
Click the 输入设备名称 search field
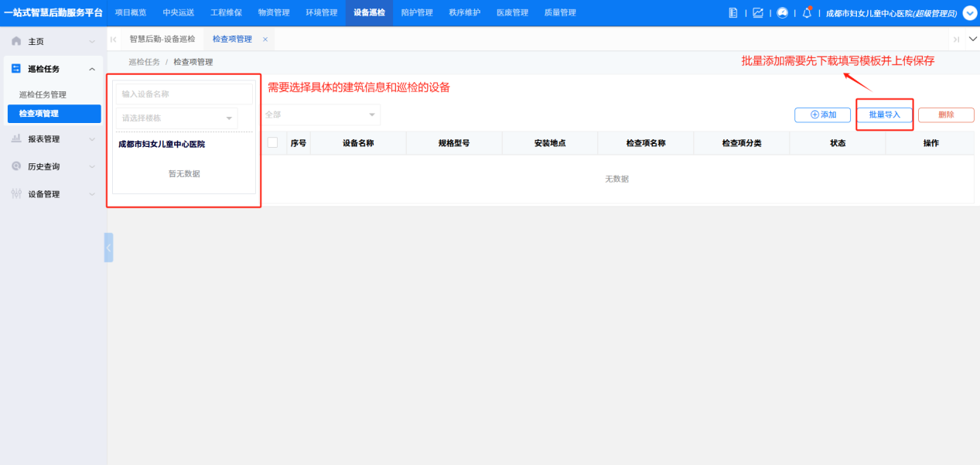[x=184, y=94]
